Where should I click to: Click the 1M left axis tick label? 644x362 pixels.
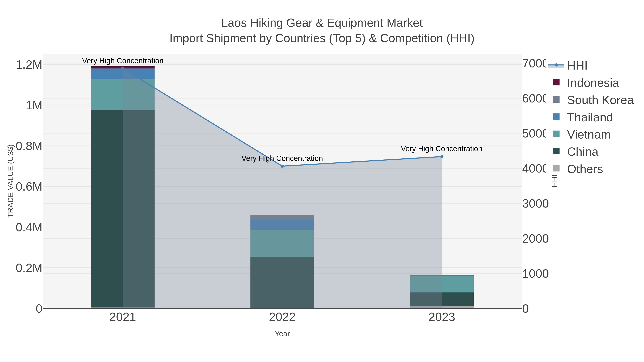click(34, 105)
